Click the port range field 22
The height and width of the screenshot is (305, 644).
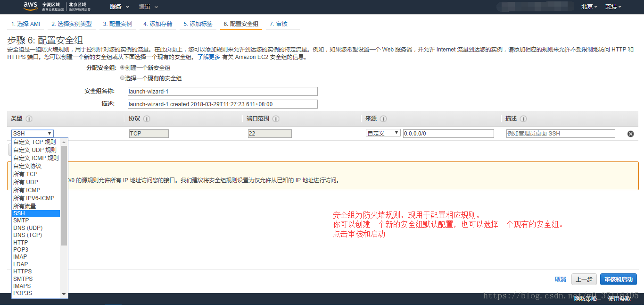270,134
